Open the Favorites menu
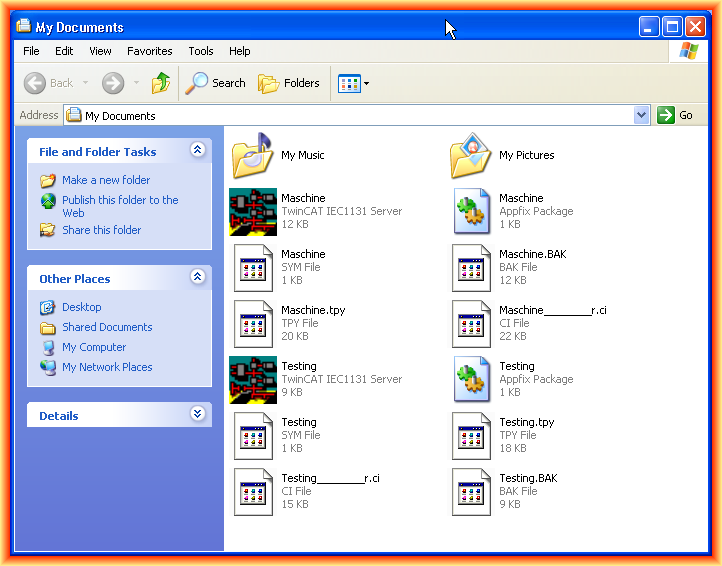This screenshot has height=566, width=722. [150, 51]
